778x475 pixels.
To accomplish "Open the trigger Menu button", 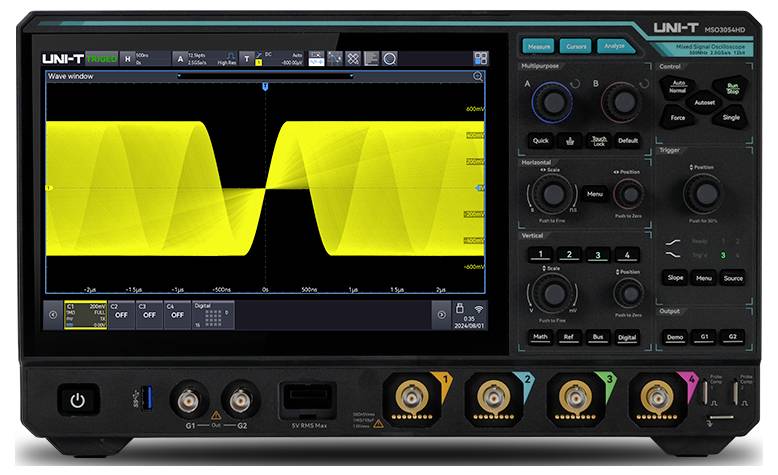I will point(704,278).
